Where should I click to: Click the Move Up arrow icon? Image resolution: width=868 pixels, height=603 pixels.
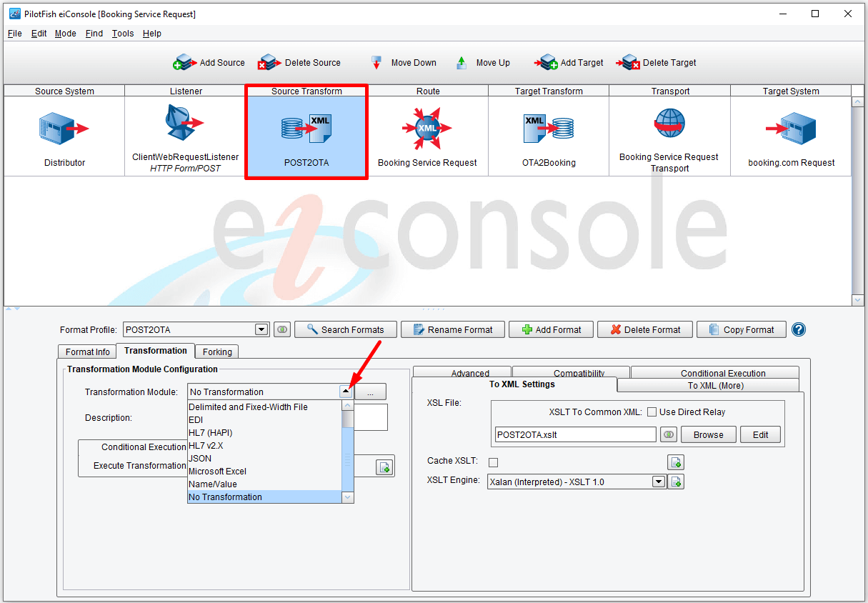point(462,63)
